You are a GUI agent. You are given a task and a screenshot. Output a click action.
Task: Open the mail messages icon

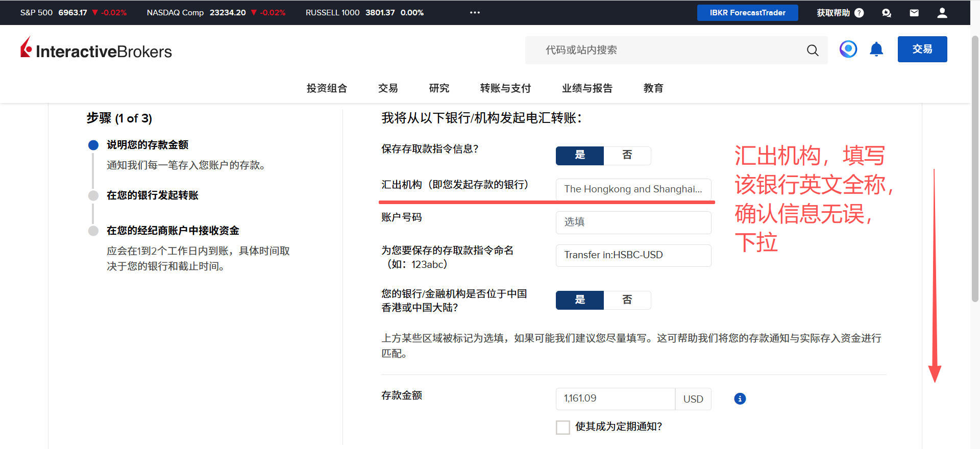click(x=914, y=13)
